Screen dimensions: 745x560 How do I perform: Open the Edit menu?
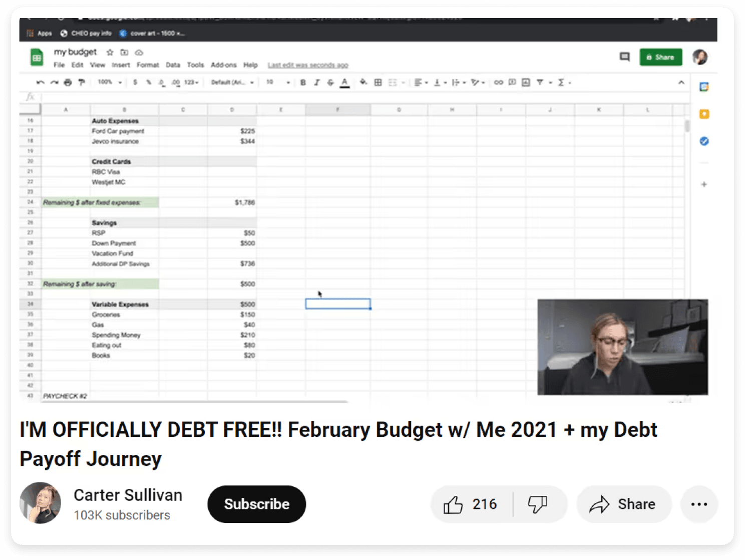[77, 65]
